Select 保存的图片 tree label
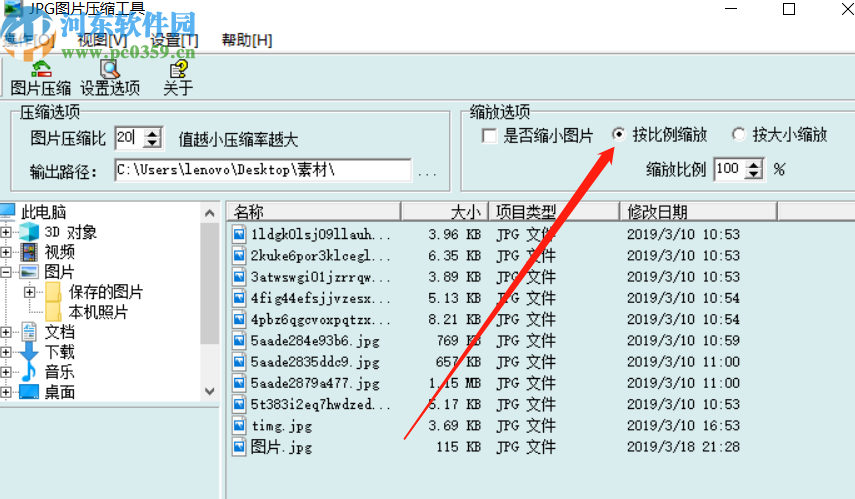Screen dimensions: 855x499 [x=106, y=292]
